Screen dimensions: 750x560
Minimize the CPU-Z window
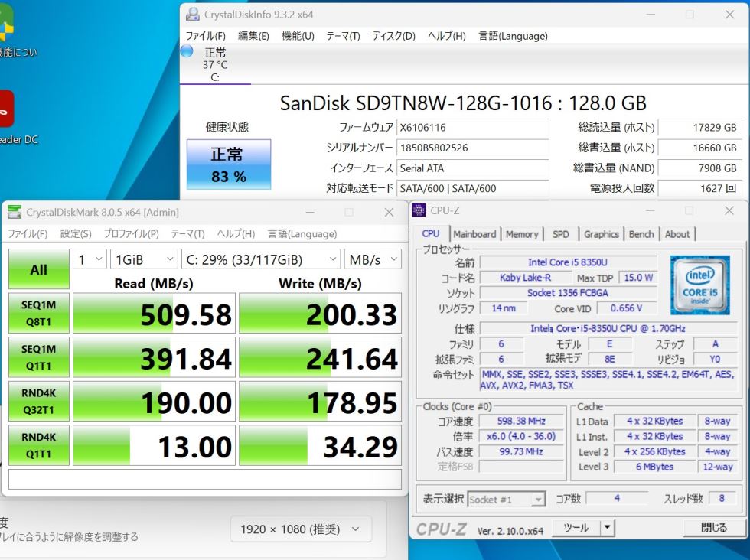coord(650,210)
